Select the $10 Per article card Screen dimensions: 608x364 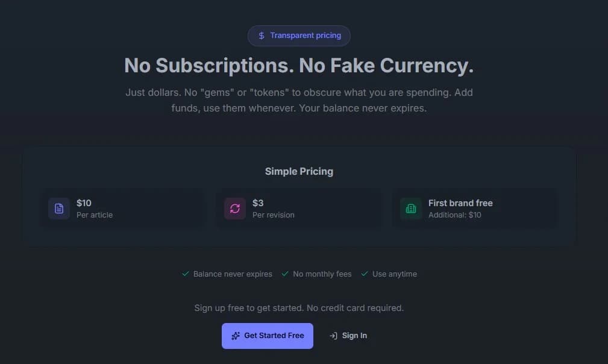pyautogui.click(x=123, y=209)
